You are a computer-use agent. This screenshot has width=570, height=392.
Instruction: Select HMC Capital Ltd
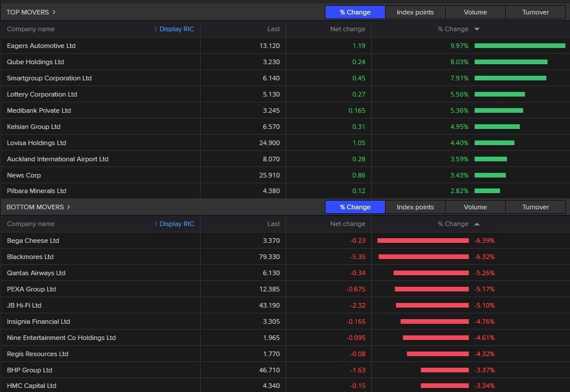[32, 386]
